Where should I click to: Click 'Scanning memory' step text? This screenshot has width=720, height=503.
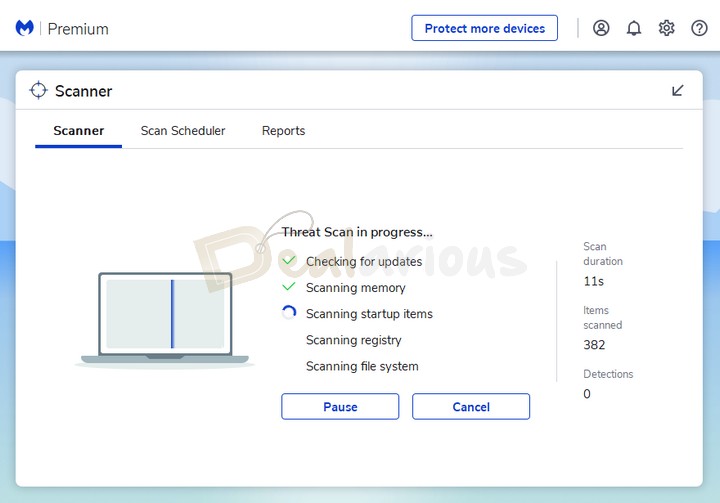click(x=356, y=288)
